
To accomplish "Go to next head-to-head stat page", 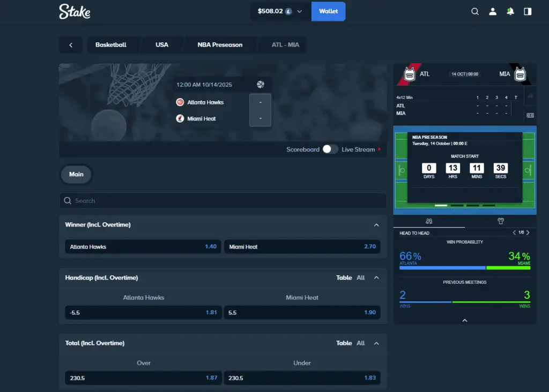I will tap(528, 233).
